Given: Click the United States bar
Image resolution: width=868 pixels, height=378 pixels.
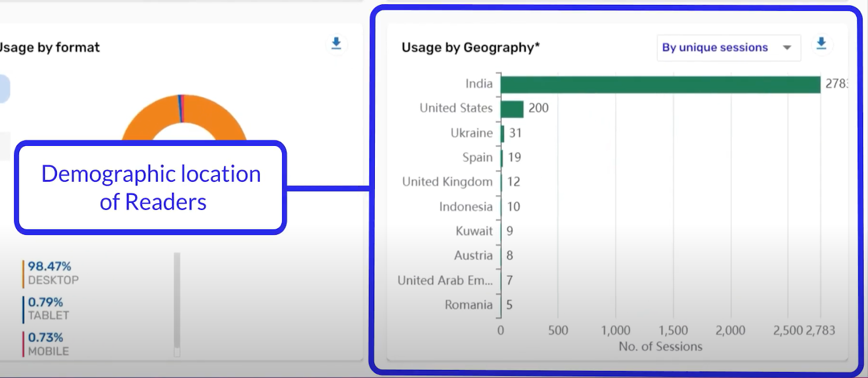Looking at the screenshot, I should point(512,109).
